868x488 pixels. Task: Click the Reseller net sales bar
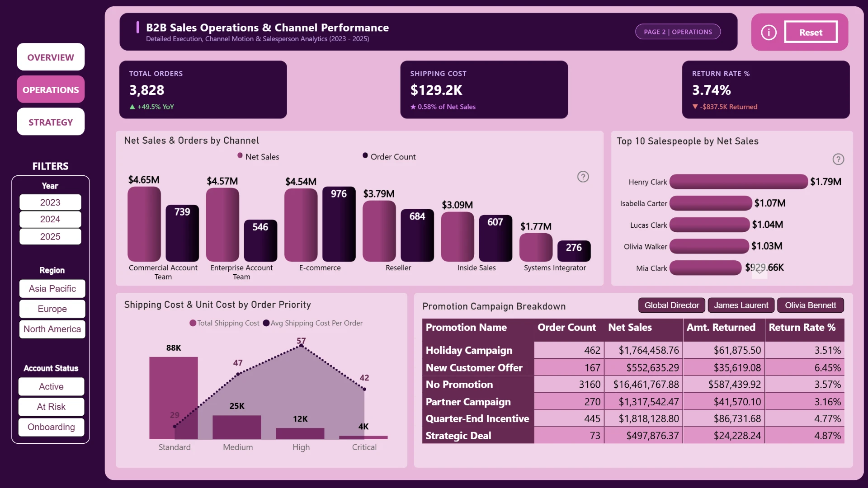379,231
